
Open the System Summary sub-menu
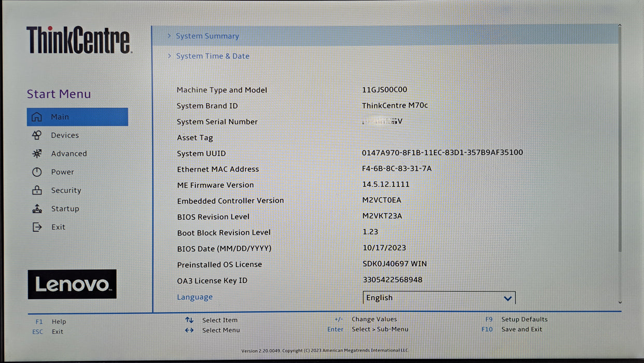pyautogui.click(x=385, y=36)
